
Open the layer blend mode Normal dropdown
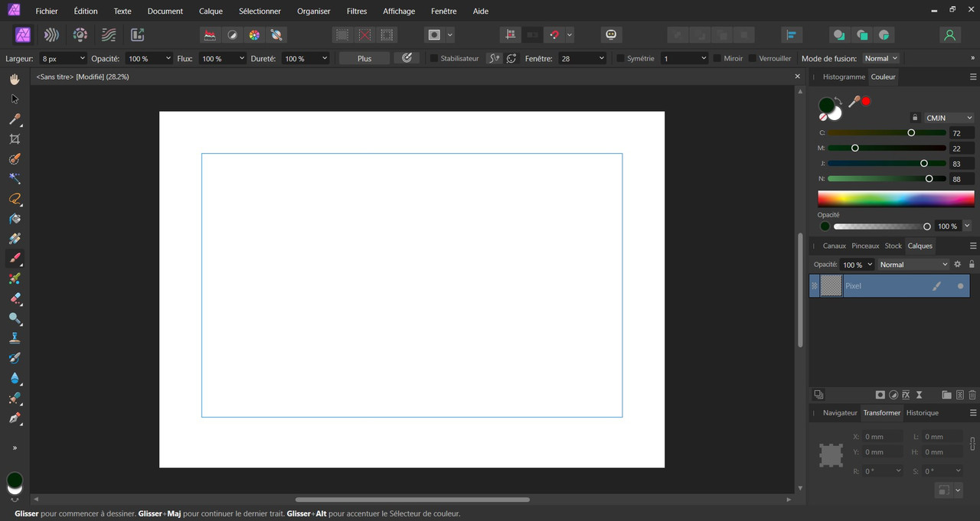coord(913,264)
